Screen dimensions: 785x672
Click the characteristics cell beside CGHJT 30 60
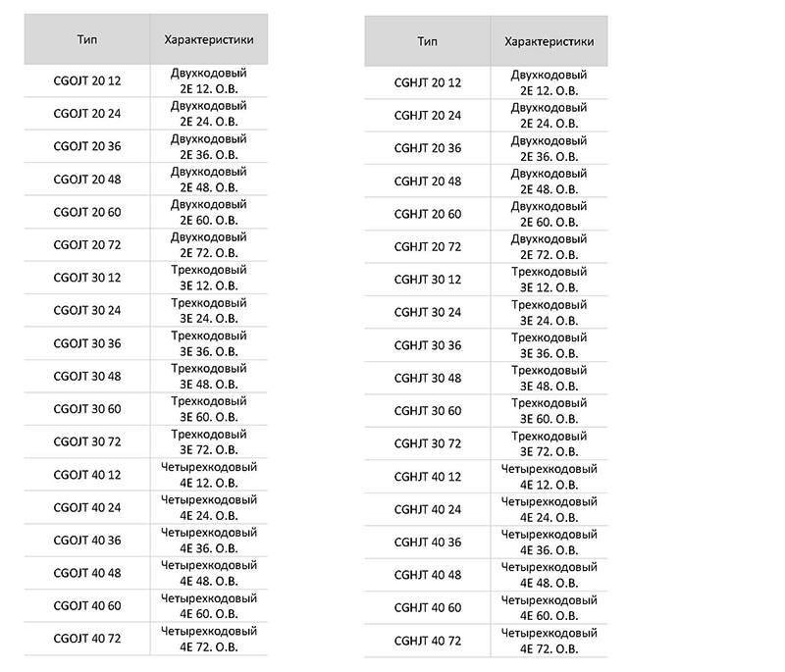click(x=549, y=411)
